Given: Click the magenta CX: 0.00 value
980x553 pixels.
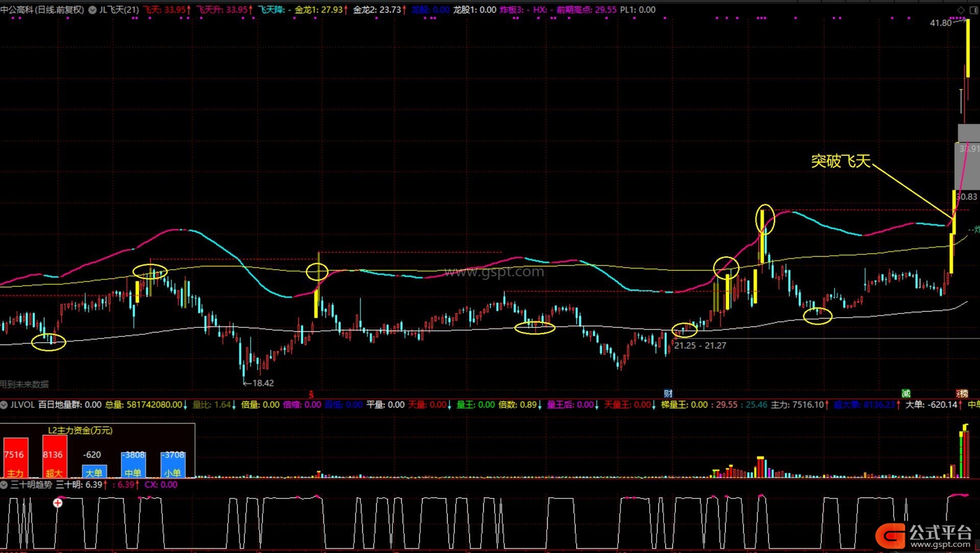Looking at the screenshot, I should point(161,485).
